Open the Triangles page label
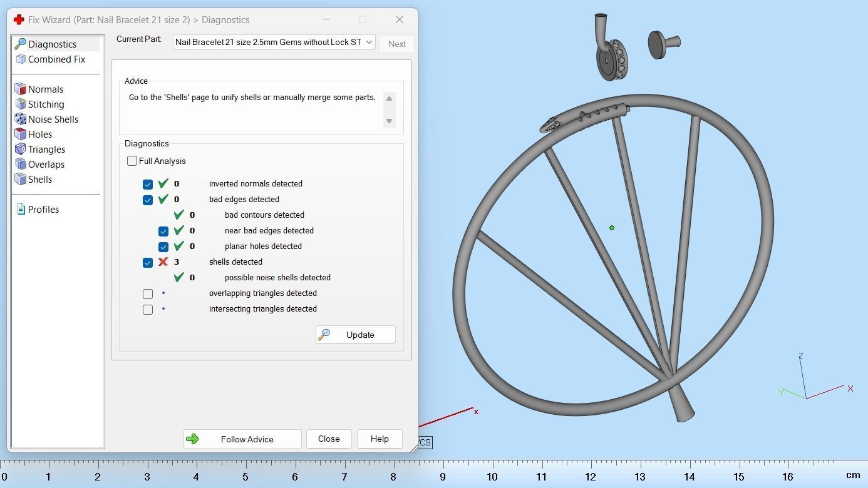The height and width of the screenshot is (488, 868). [x=46, y=149]
